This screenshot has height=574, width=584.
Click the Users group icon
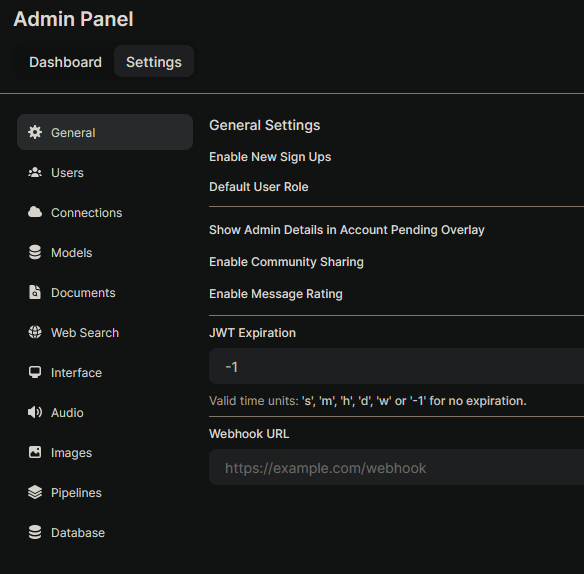35,172
